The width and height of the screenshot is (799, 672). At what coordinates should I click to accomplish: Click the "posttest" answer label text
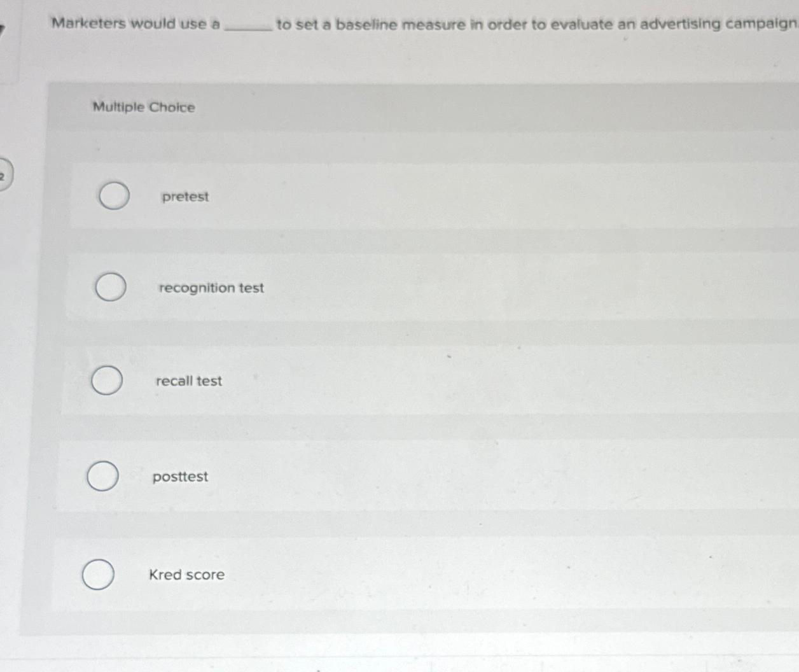pyautogui.click(x=181, y=477)
